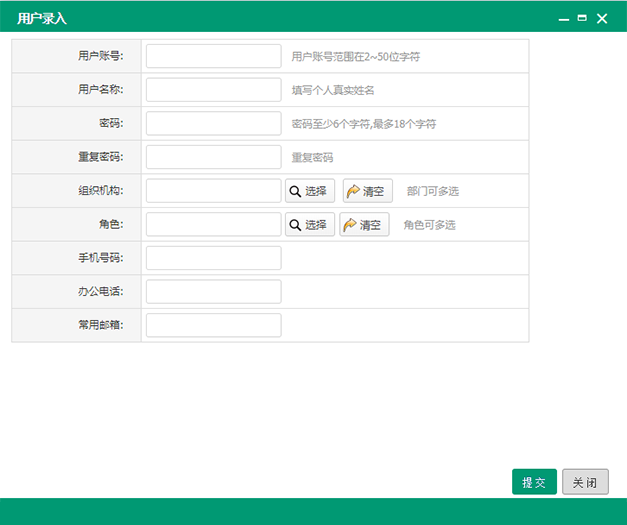The height and width of the screenshot is (525, 627).
Task: Click the clear icon in 角色 row
Action: click(349, 225)
